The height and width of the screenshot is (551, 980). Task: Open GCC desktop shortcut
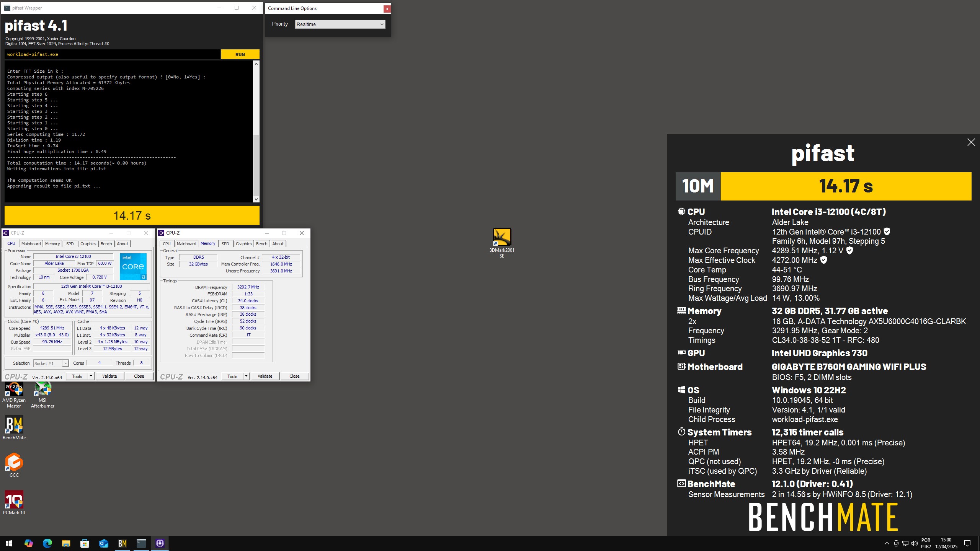pyautogui.click(x=14, y=465)
